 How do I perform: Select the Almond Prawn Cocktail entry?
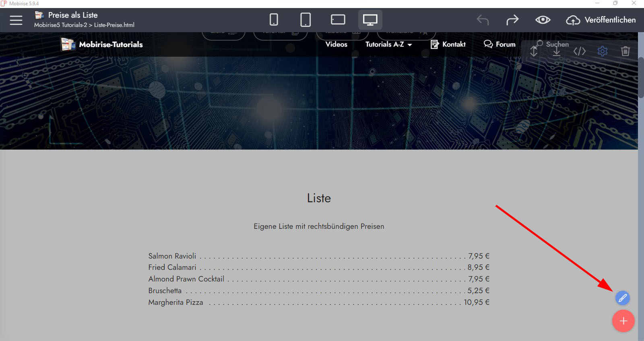coord(186,279)
